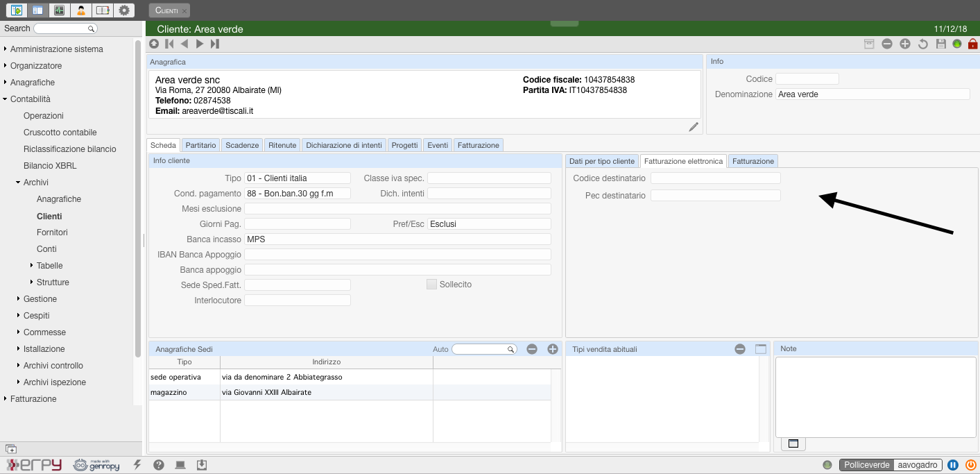
Task: Open Dati per tipo cliente tab
Action: tap(602, 161)
